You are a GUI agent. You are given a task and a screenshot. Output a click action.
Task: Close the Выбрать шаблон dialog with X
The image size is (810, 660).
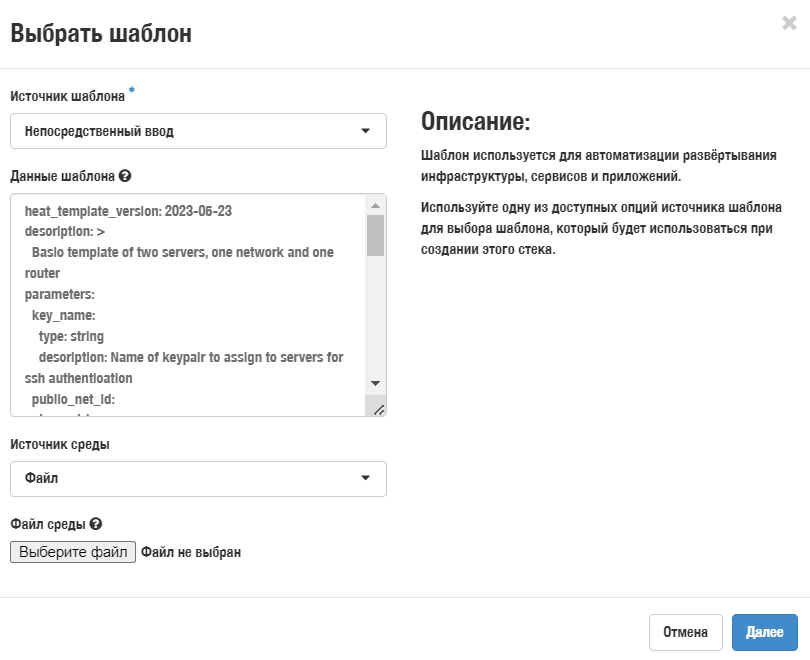click(789, 23)
